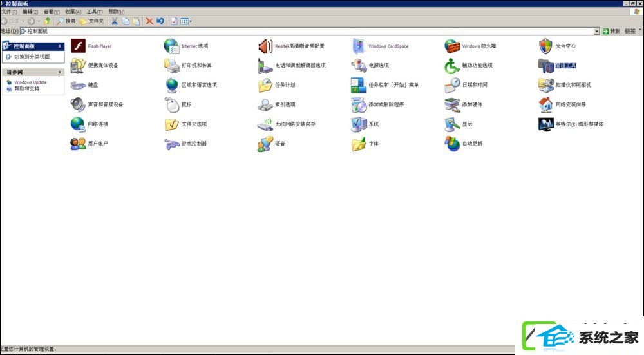
Task: Open the 文件(F) menu
Action: pos(10,12)
